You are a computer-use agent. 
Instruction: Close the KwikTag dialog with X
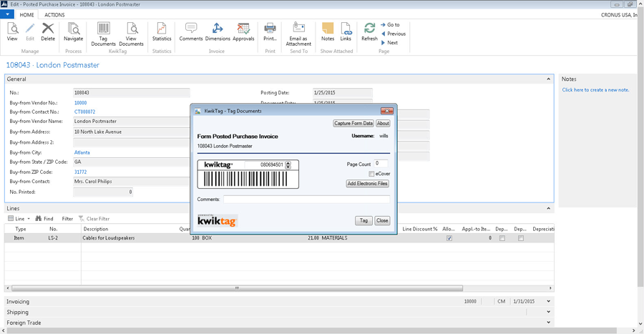(387, 111)
